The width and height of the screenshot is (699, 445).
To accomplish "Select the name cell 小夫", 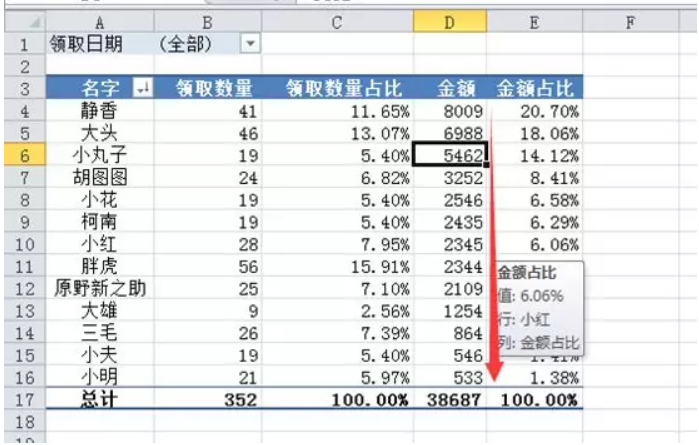I will pos(100,355).
